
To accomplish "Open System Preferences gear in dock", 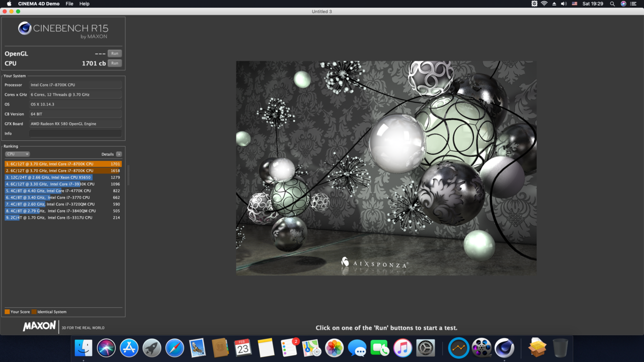I will coord(426,348).
